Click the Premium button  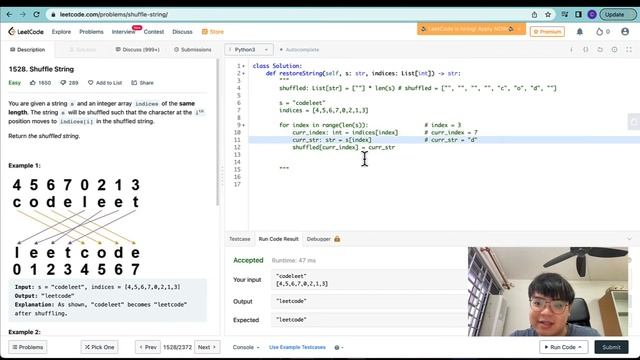click(x=547, y=31)
